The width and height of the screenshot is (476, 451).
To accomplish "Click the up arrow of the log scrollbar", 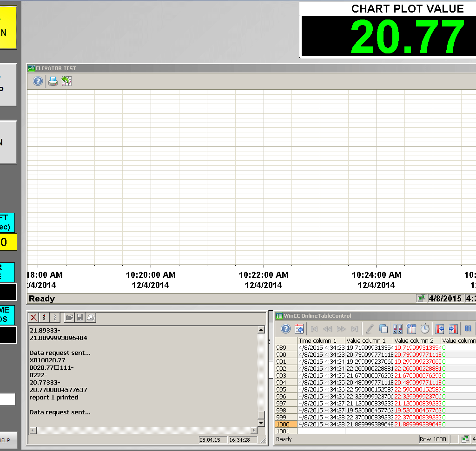I will (261, 330).
